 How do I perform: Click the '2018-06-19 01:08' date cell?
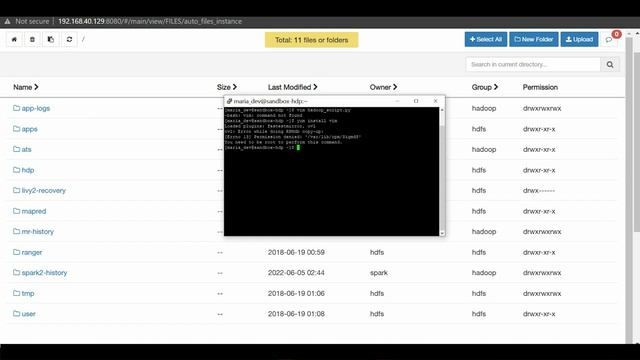coord(296,314)
